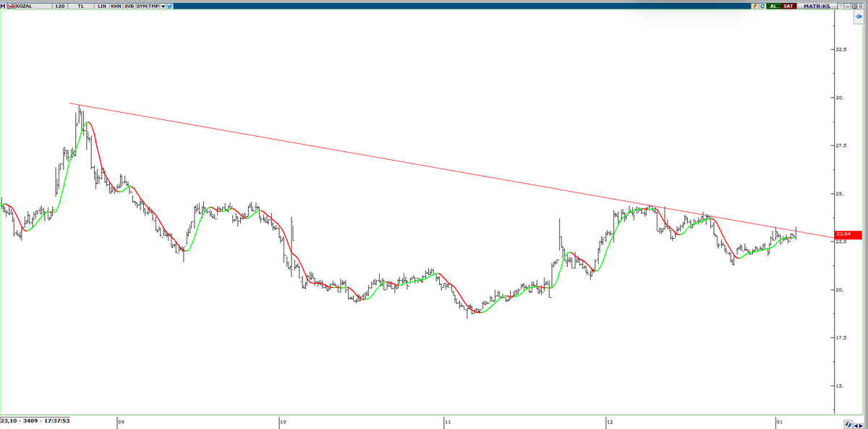Click the MATRIKS logo

pos(817,5)
